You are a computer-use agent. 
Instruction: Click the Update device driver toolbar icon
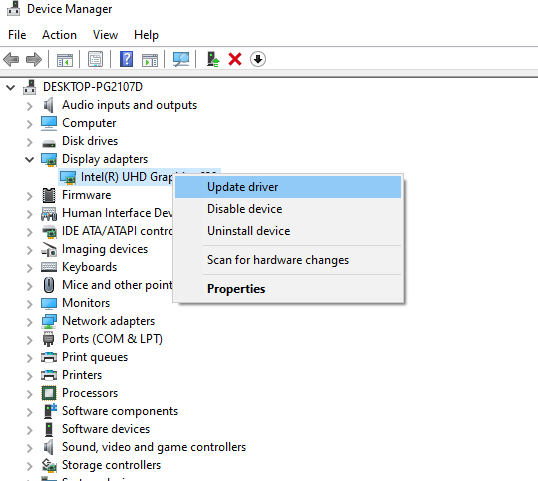point(213,59)
